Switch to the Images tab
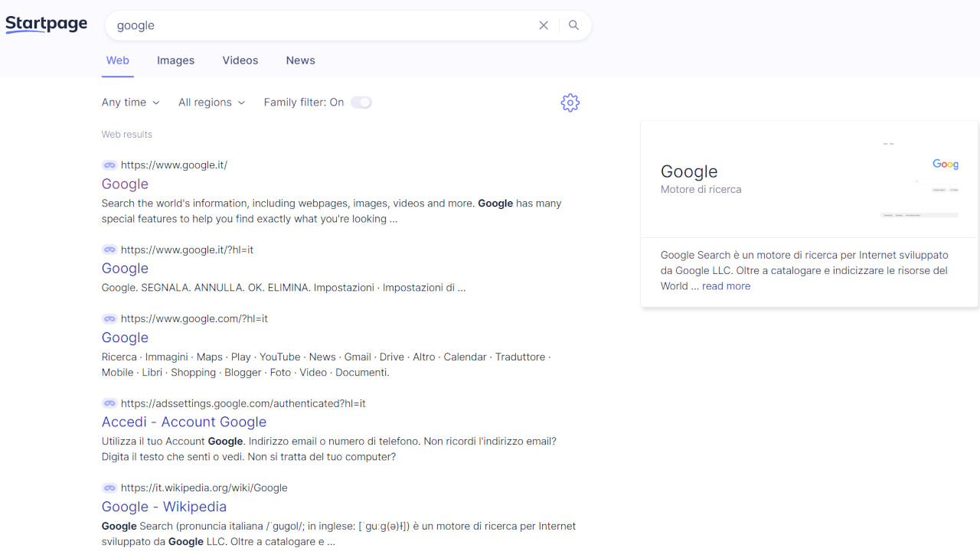Screen dimensions: 980x551 pyautogui.click(x=175, y=60)
